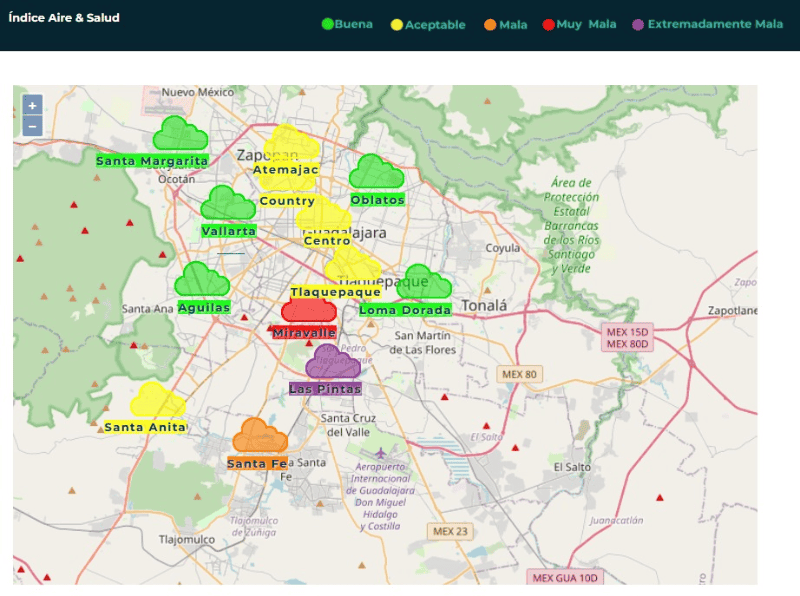
Task: Click the green Santa Margarita cloud icon
Action: (180, 135)
